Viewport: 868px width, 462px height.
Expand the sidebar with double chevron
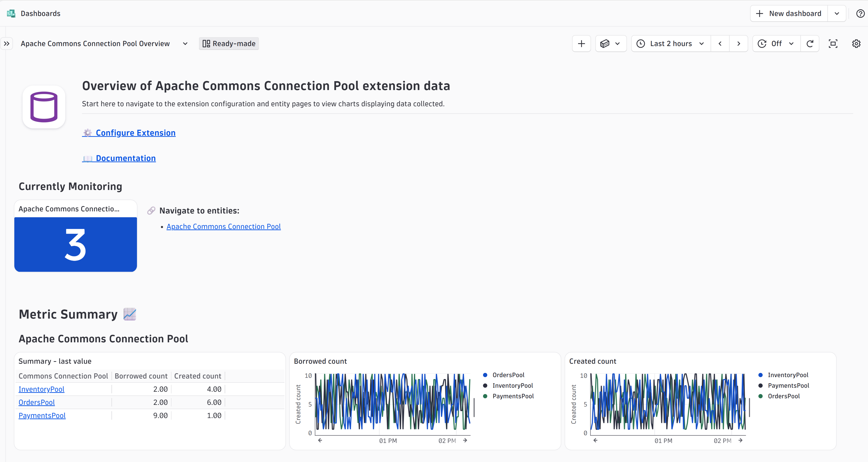point(7,43)
